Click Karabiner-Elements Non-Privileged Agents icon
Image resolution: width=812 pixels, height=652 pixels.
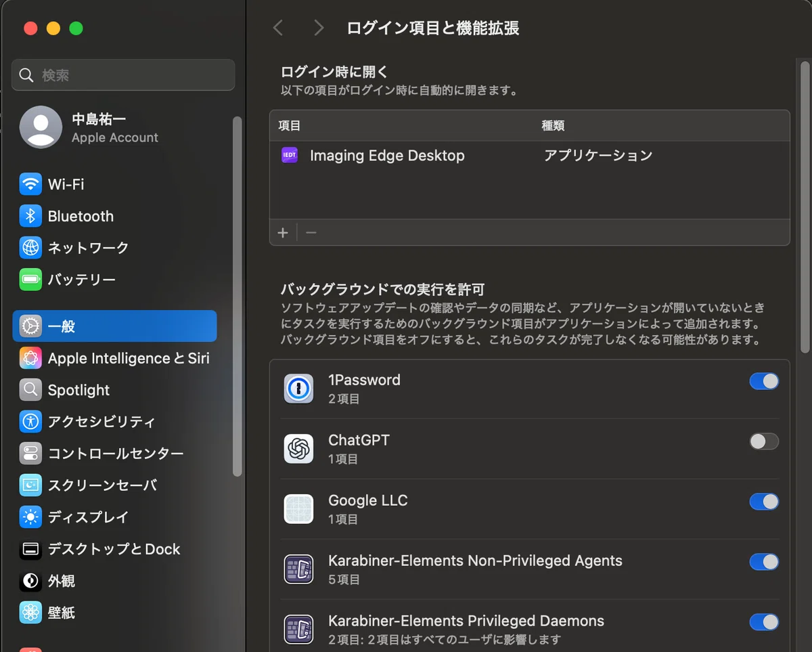click(298, 569)
